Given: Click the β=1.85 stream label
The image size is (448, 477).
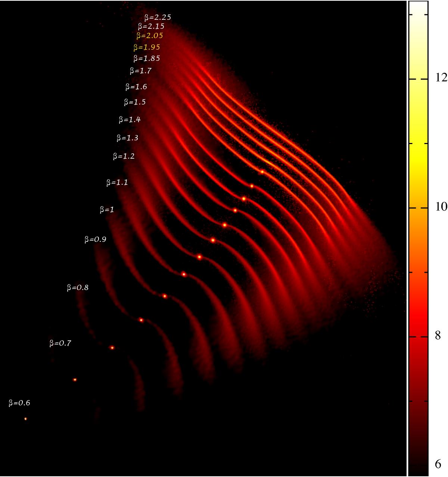Looking at the screenshot, I should [147, 59].
